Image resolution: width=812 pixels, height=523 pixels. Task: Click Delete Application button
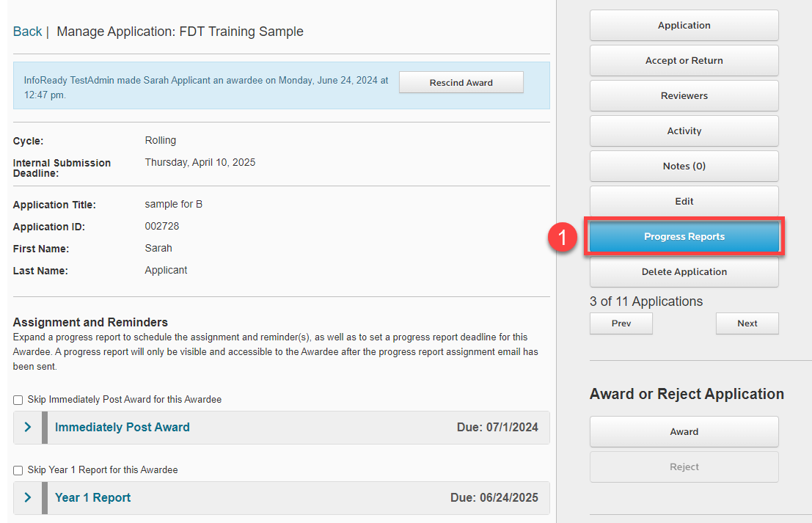684,272
